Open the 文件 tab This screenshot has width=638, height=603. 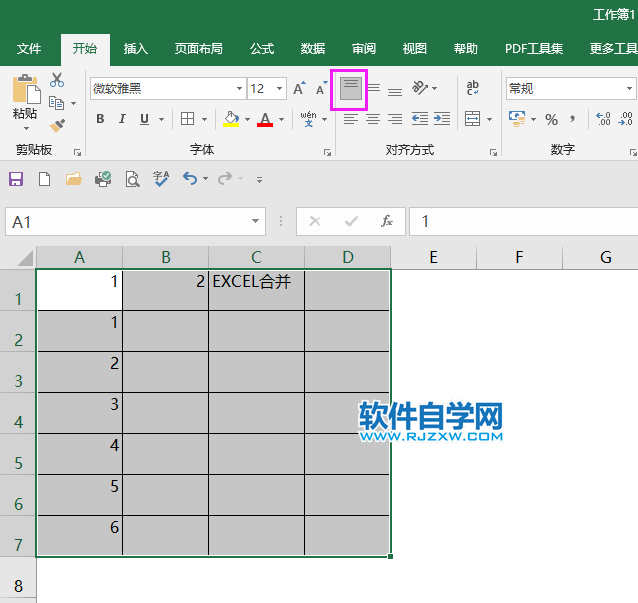tap(29, 48)
